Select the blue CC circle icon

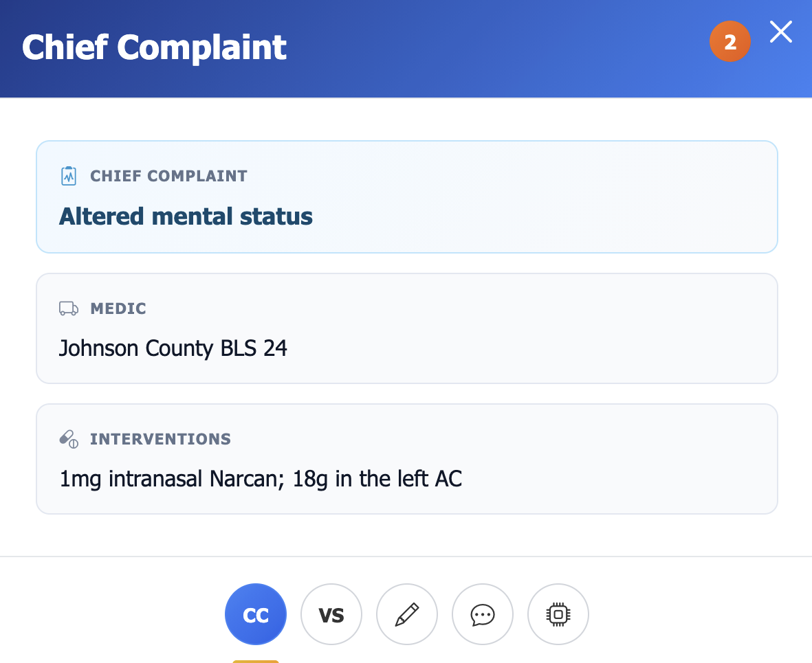click(255, 614)
